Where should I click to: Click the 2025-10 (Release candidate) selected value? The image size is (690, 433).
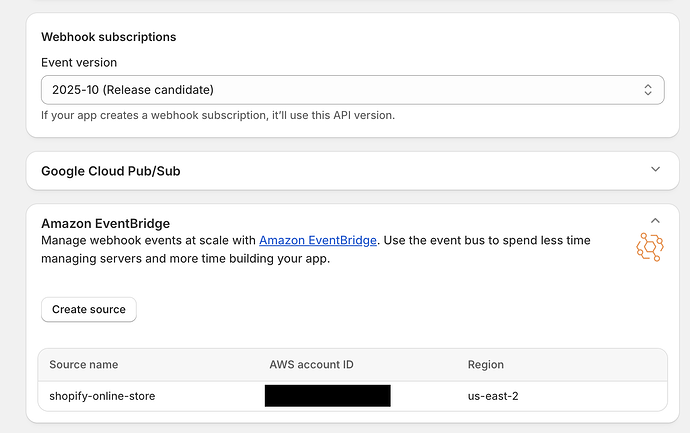click(133, 90)
